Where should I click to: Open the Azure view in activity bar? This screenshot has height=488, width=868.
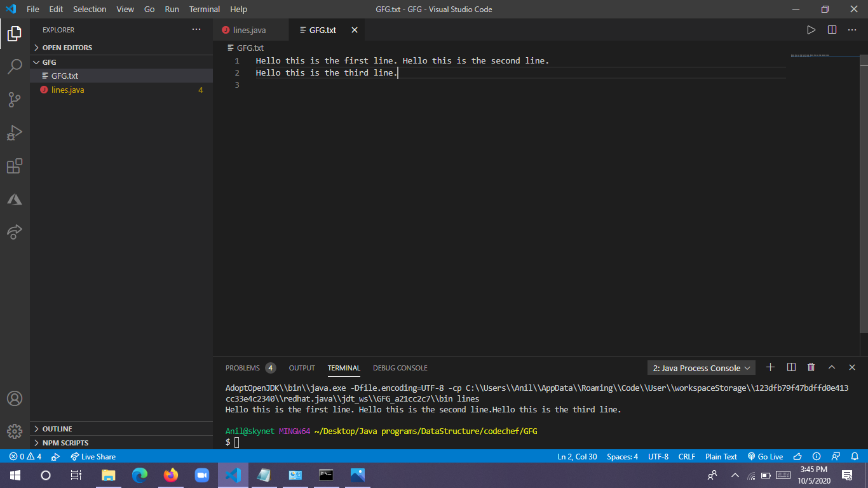pos(15,200)
